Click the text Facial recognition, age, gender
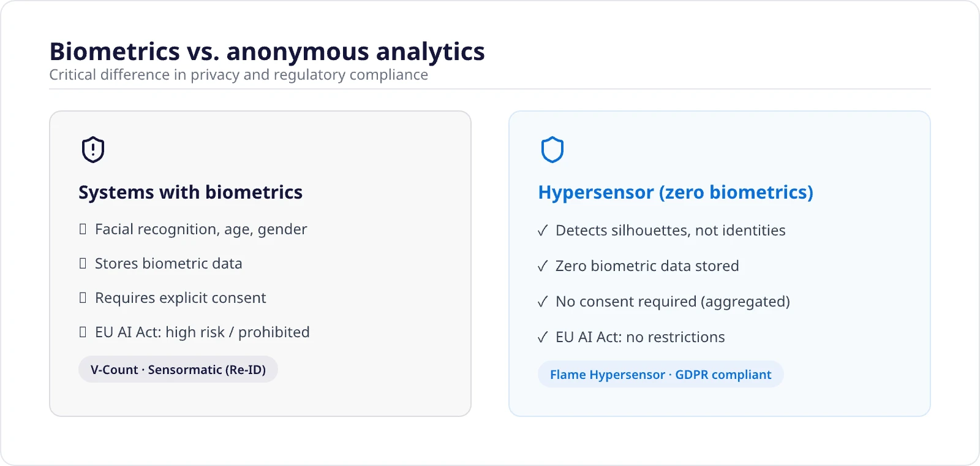 click(201, 229)
